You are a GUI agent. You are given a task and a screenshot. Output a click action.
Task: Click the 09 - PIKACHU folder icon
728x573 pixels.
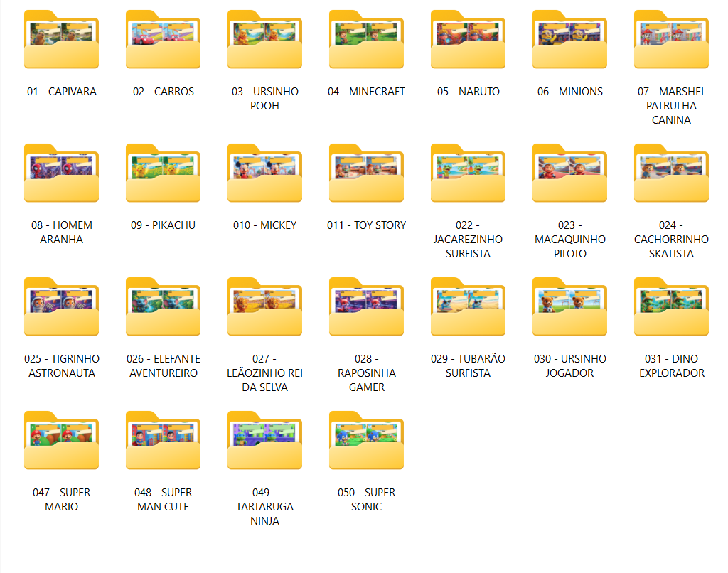163,174
